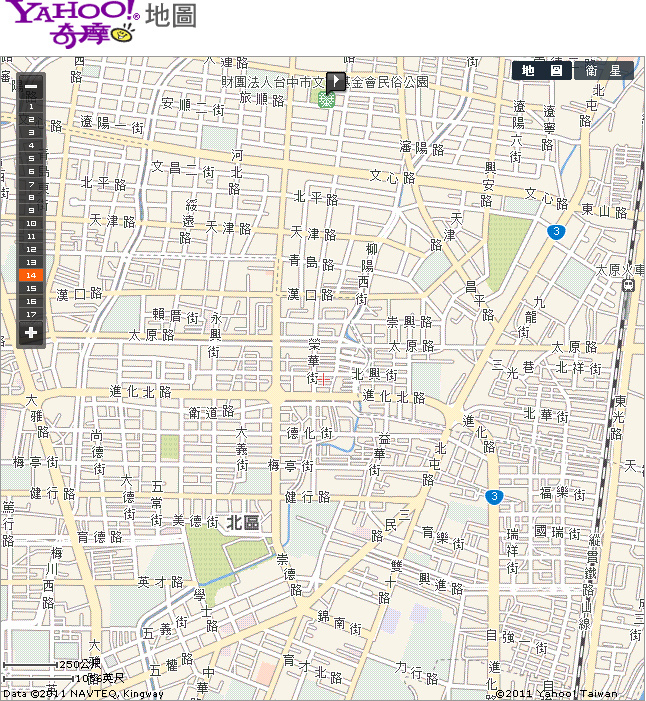Viewport: 646px width, 701px height.
Task: Click the 太原火車站 train station icon
Action: click(x=628, y=285)
